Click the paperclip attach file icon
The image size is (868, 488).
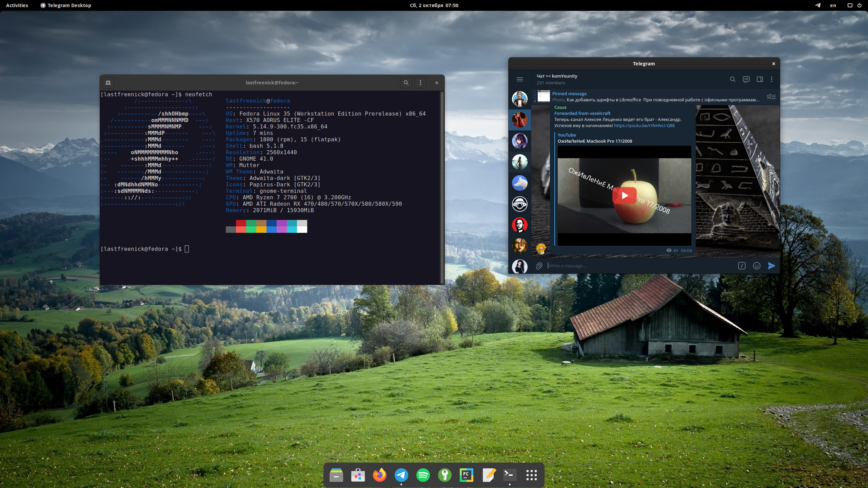pyautogui.click(x=539, y=266)
